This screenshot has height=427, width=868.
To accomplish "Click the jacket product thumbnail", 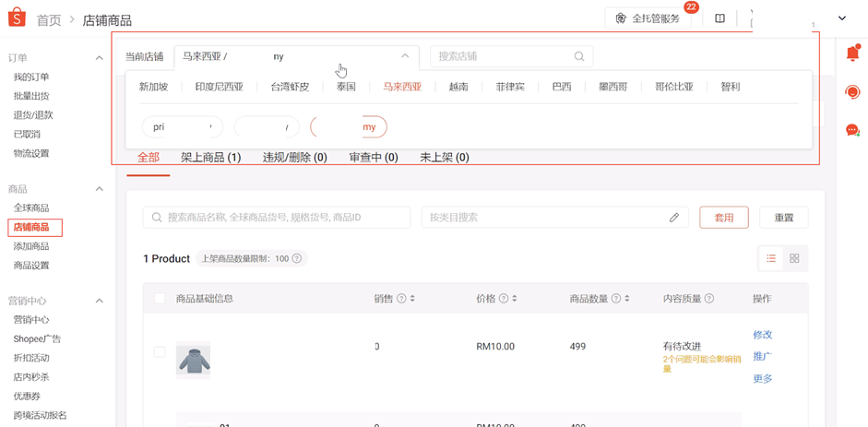I will [193, 360].
